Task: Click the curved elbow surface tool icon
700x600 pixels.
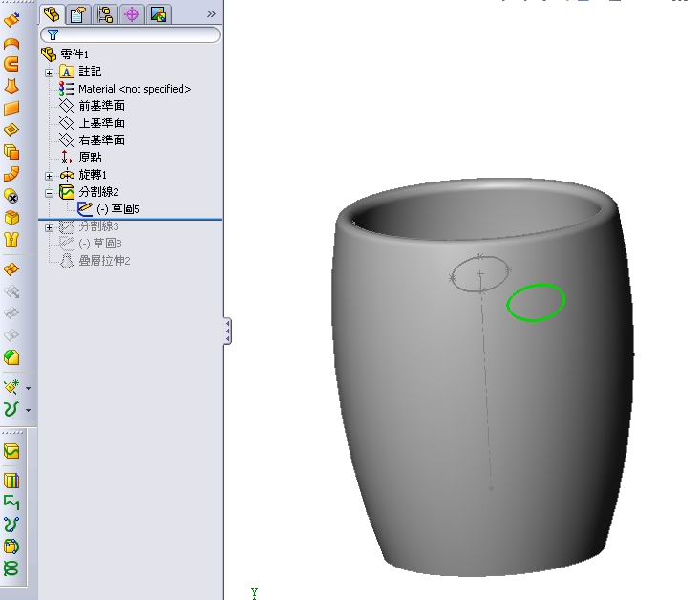Action: [x=11, y=174]
